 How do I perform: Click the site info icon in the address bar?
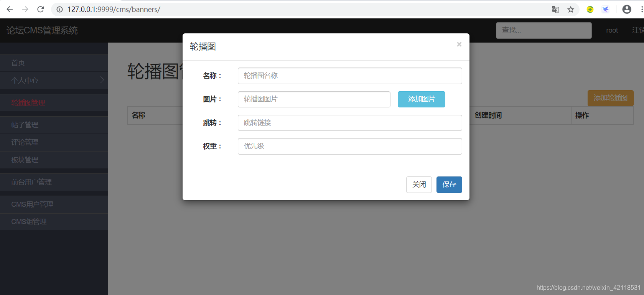[x=60, y=9]
